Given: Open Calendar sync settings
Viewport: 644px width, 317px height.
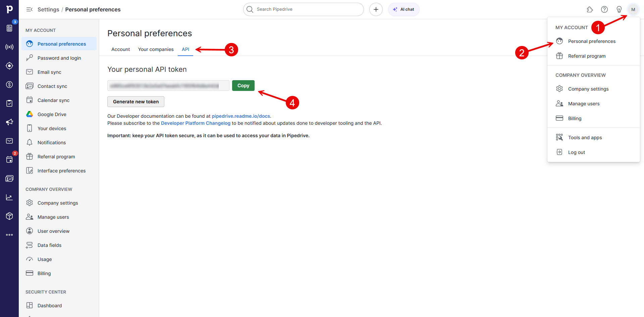Looking at the screenshot, I should 59,100.
